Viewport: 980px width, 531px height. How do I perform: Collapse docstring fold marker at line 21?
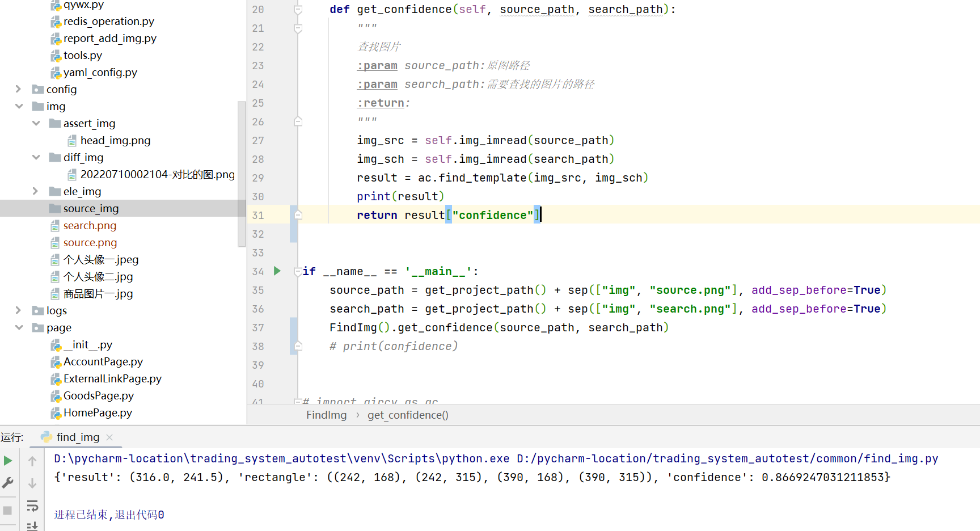(x=298, y=28)
